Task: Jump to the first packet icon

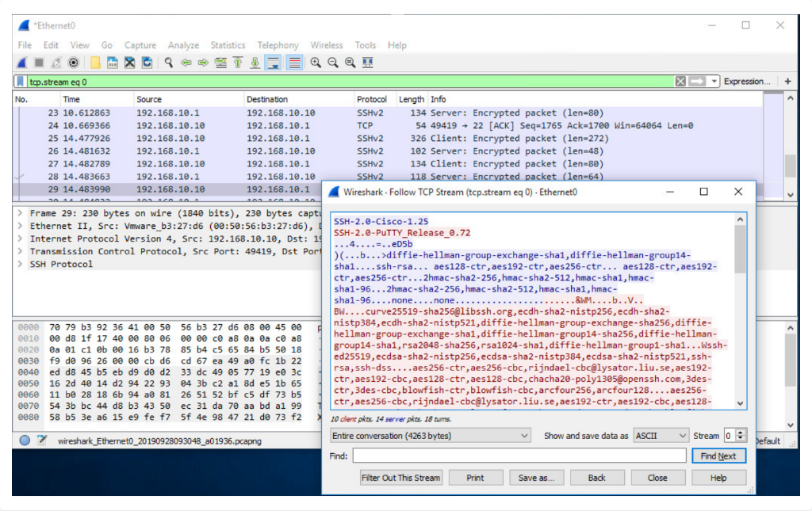Action: [238, 63]
